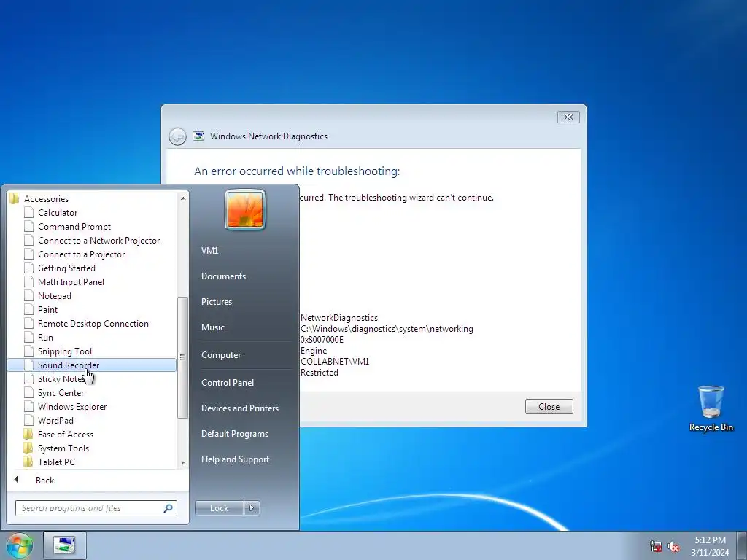The width and height of the screenshot is (747, 560).
Task: Click the Run file icon
Action: click(29, 337)
